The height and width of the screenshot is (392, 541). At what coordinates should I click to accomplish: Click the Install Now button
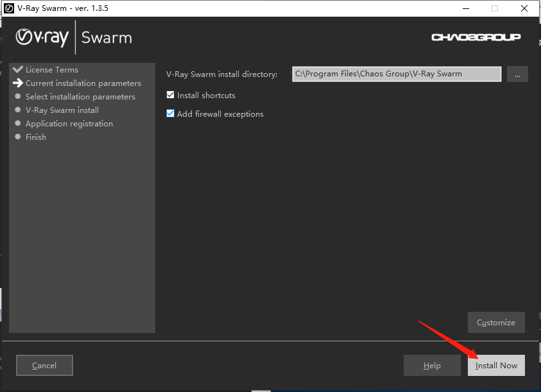point(496,366)
